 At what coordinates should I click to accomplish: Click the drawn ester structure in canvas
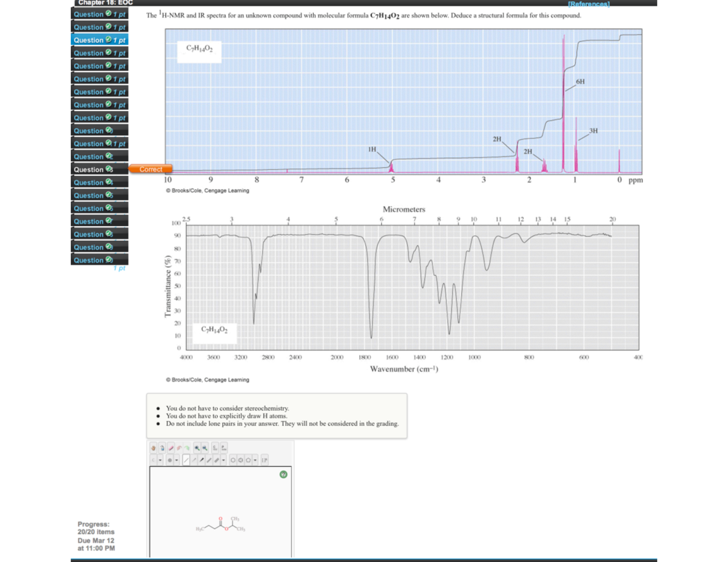tap(221, 526)
